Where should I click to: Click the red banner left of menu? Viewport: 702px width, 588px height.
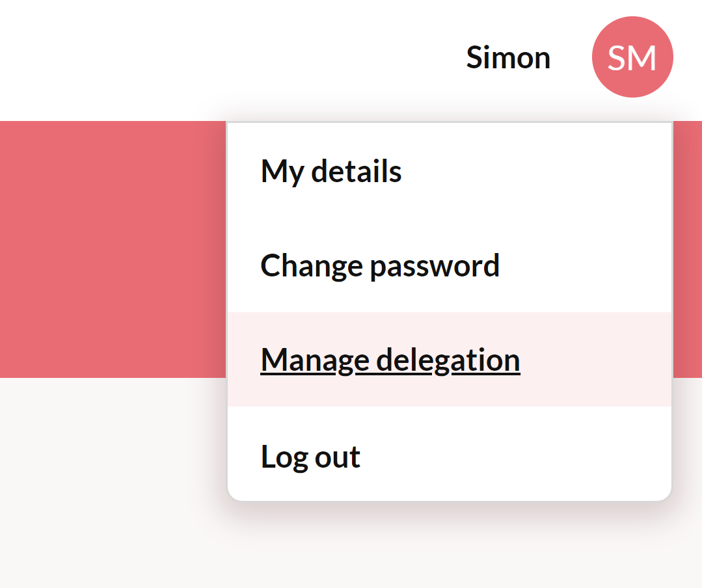(x=111, y=247)
